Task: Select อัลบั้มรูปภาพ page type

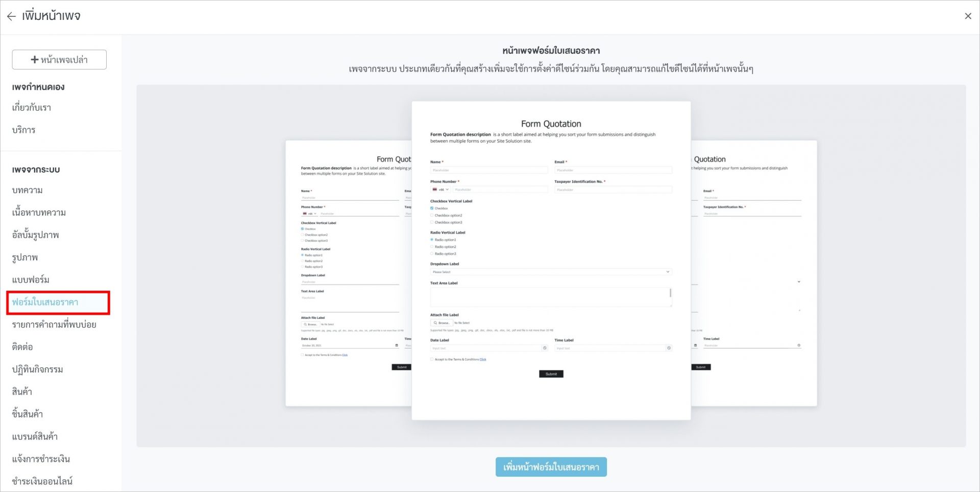Action: coord(36,235)
